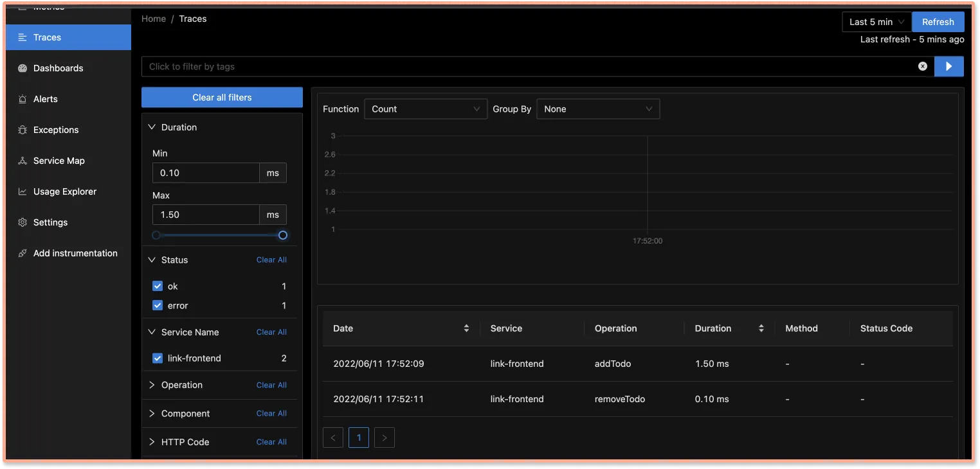The height and width of the screenshot is (469, 980).
Task: Click the Operation column header
Action: [x=615, y=328]
